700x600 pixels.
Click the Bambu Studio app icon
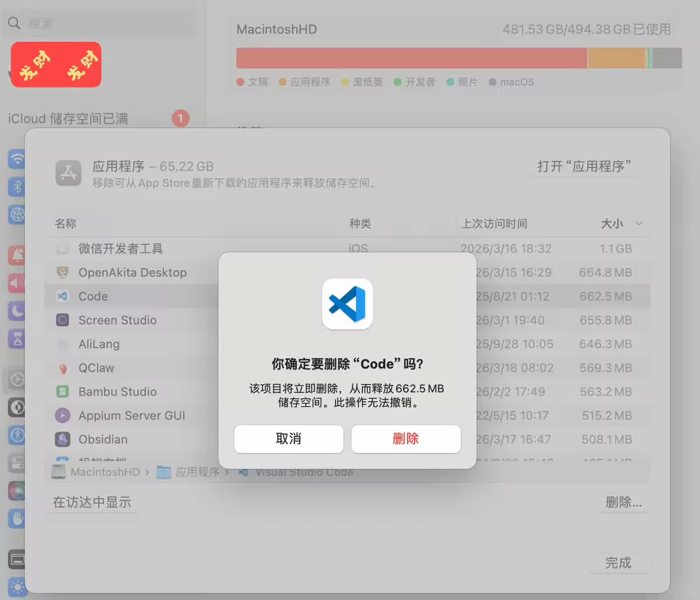(62, 392)
